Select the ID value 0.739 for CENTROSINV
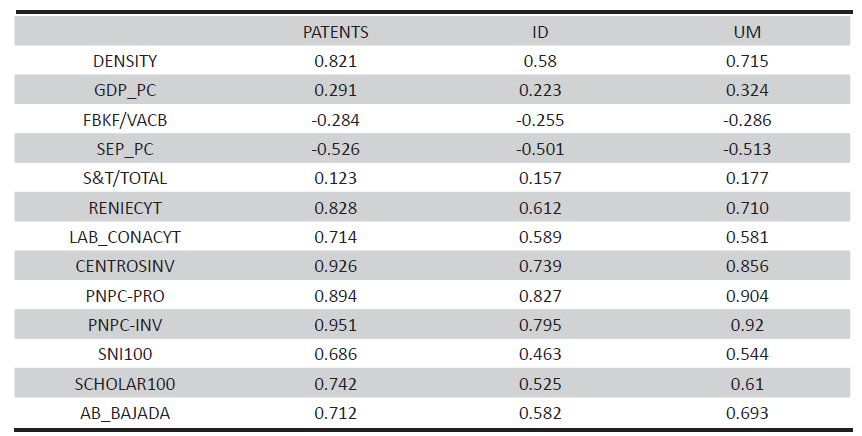Screen dimensions: 862x436 coord(540,267)
